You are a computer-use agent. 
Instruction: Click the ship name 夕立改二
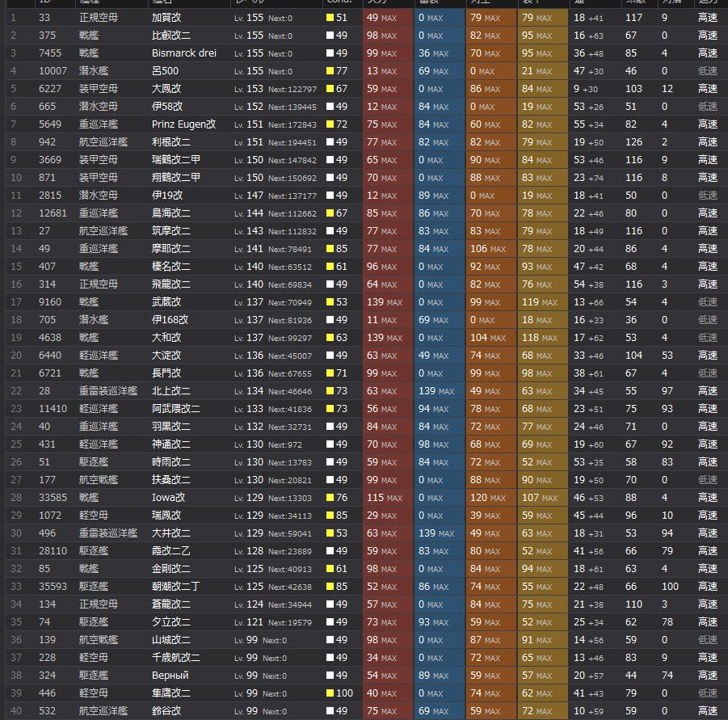tap(170, 622)
